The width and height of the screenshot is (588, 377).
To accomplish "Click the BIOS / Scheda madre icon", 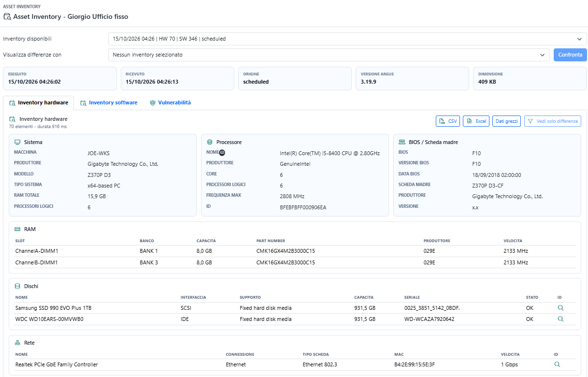I will 402,142.
